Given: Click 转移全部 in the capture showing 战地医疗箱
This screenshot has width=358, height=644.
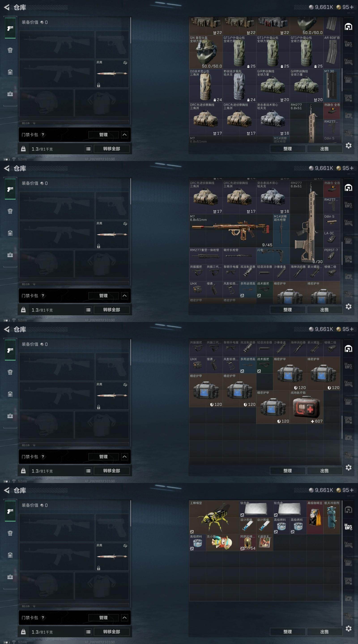Looking at the screenshot, I should (x=112, y=471).
